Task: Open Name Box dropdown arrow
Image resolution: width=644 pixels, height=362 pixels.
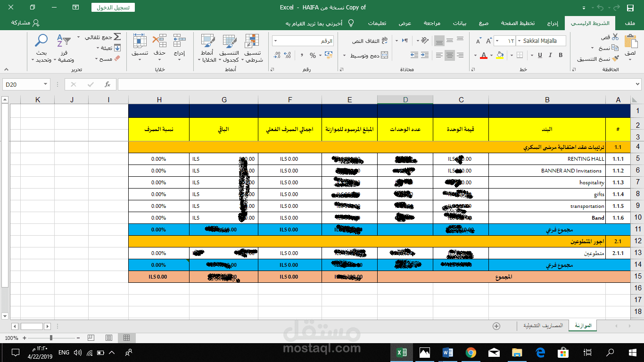Action: pyautogui.click(x=46, y=84)
